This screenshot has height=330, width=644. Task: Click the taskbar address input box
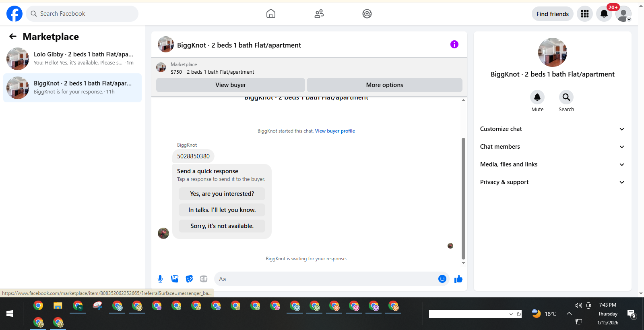[469, 314]
